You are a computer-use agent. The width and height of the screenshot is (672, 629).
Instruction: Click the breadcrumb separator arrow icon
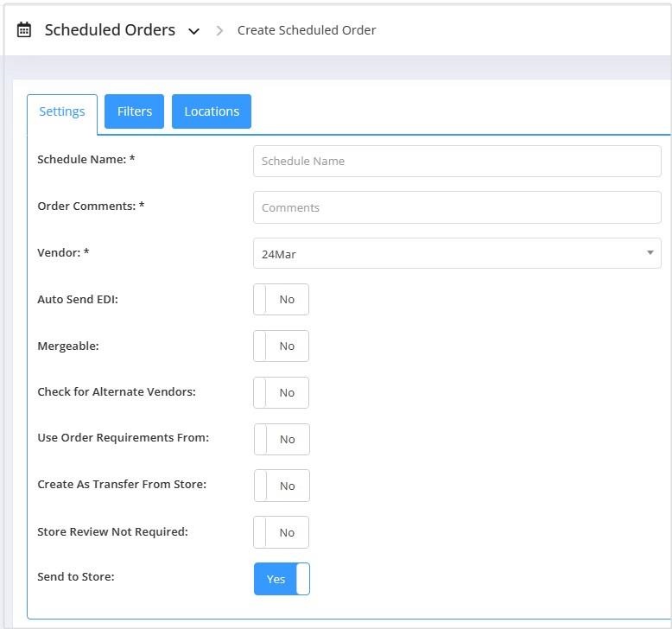click(219, 30)
